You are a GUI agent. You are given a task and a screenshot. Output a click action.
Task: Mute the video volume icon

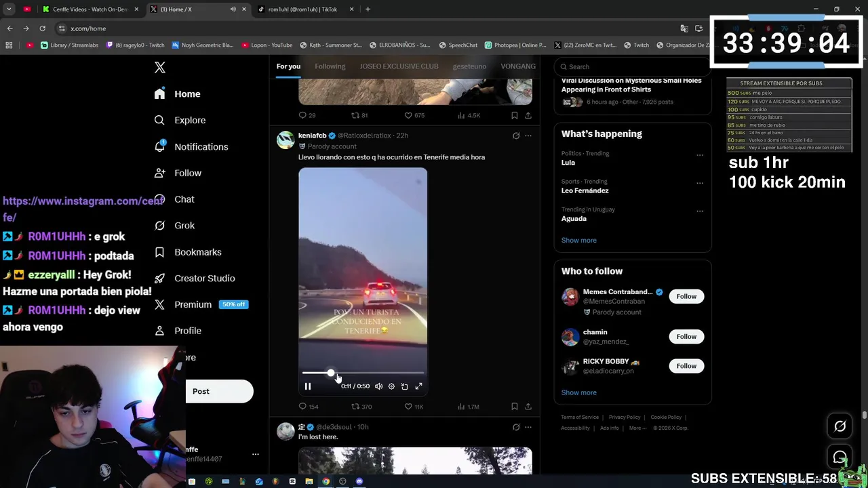click(x=378, y=386)
